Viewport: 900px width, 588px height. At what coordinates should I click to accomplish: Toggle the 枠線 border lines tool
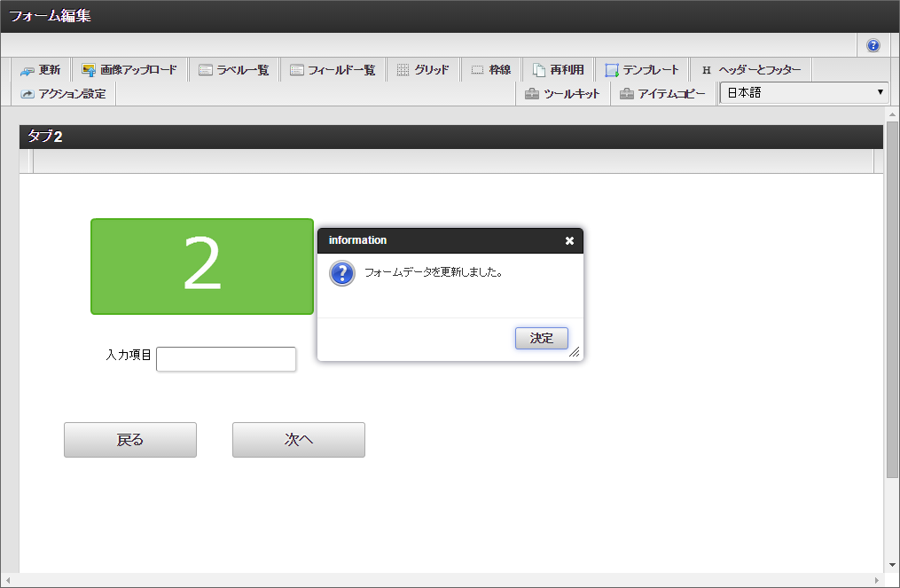(x=491, y=70)
